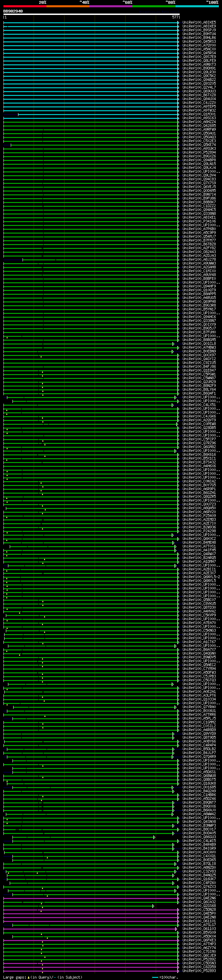The height and width of the screenshot is (980, 222).
Task: Open hit UniRef100_B9HLR6
Action: click(x=199, y=38)
